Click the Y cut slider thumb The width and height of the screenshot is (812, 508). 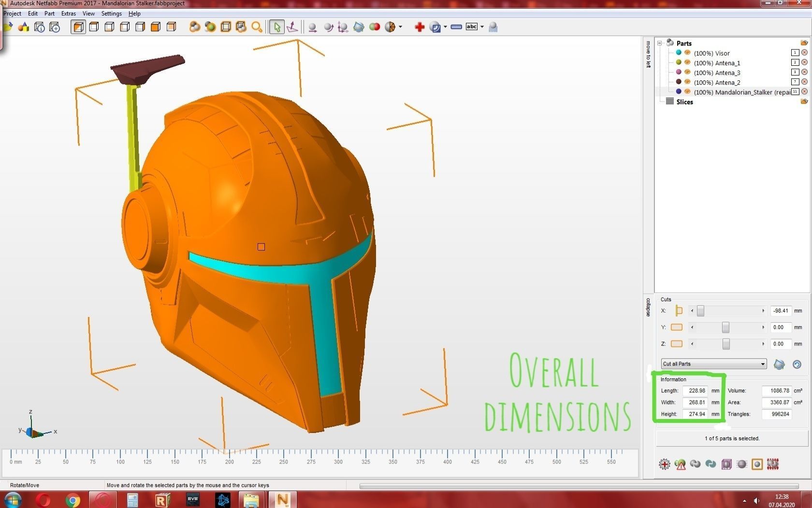coord(725,328)
